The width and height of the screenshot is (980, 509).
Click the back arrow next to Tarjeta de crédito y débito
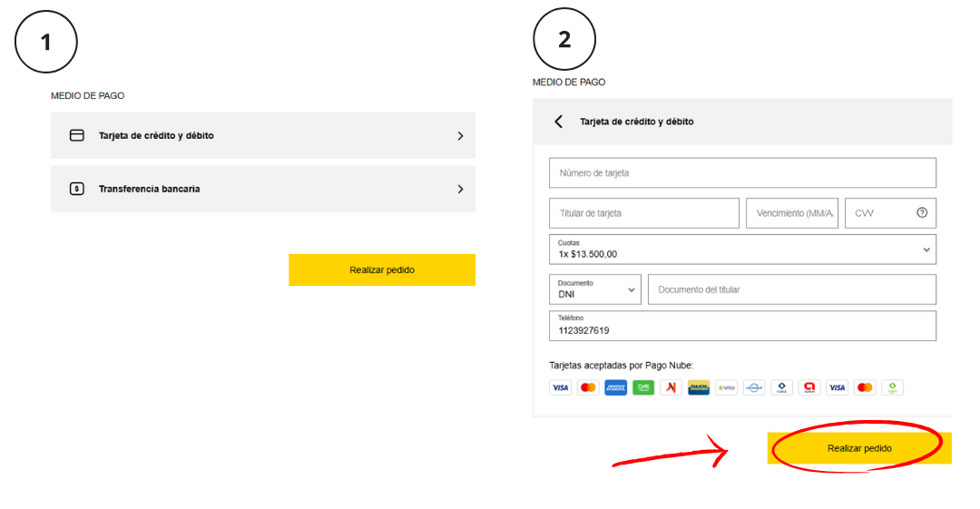[559, 122]
